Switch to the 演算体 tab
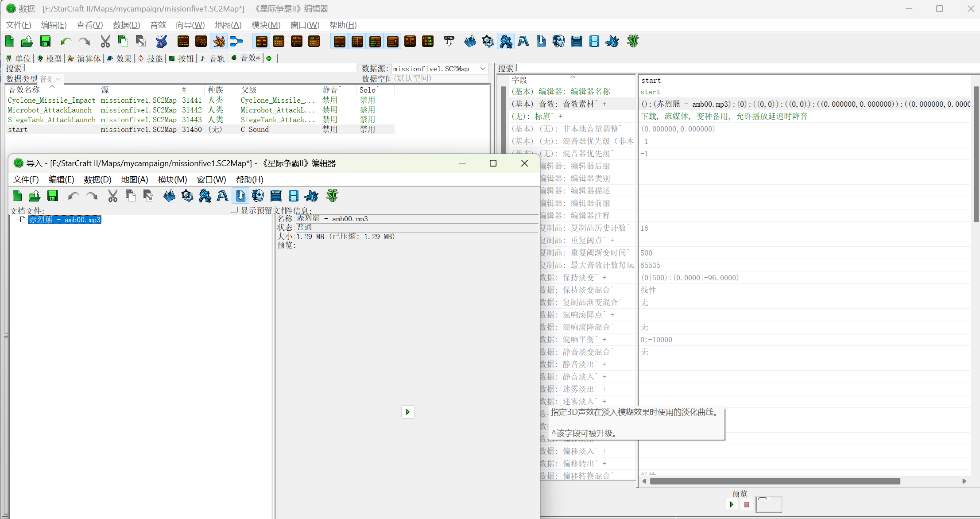The image size is (980, 519). tap(84, 58)
